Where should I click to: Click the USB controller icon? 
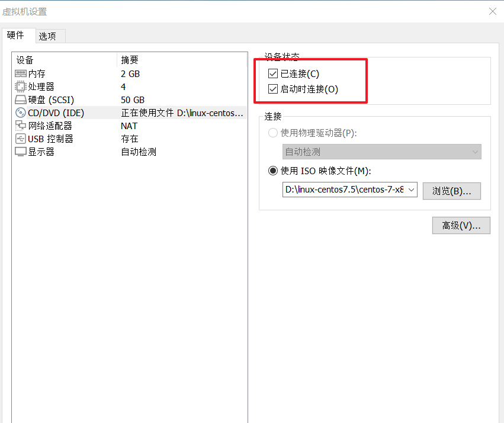pyautogui.click(x=21, y=139)
